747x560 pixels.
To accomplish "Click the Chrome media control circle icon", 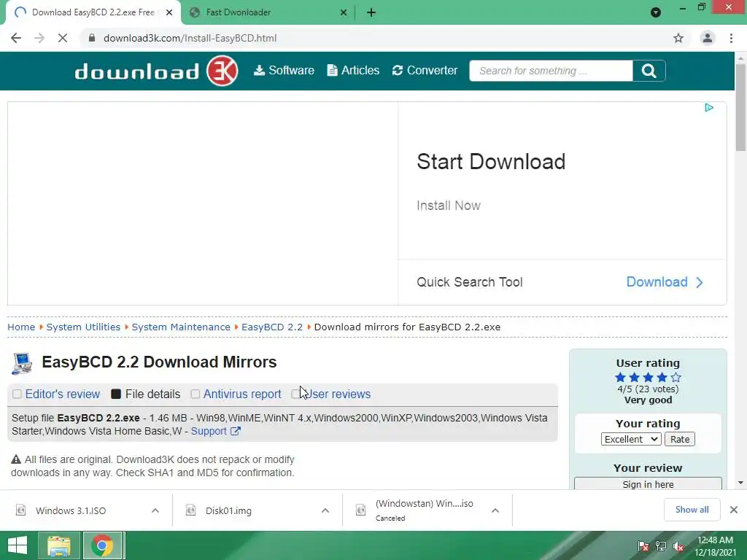I will pos(656,12).
